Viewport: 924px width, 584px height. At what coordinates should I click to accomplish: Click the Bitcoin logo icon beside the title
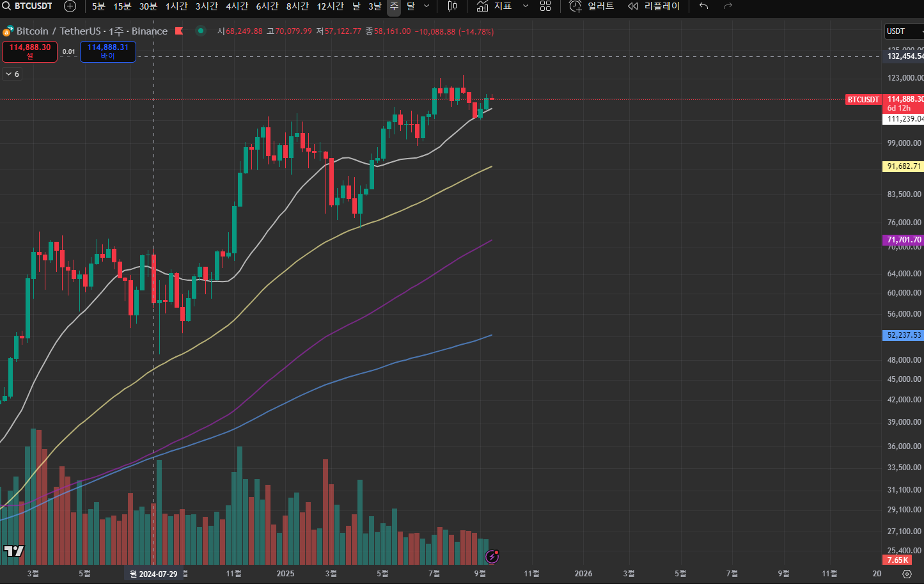click(x=8, y=31)
